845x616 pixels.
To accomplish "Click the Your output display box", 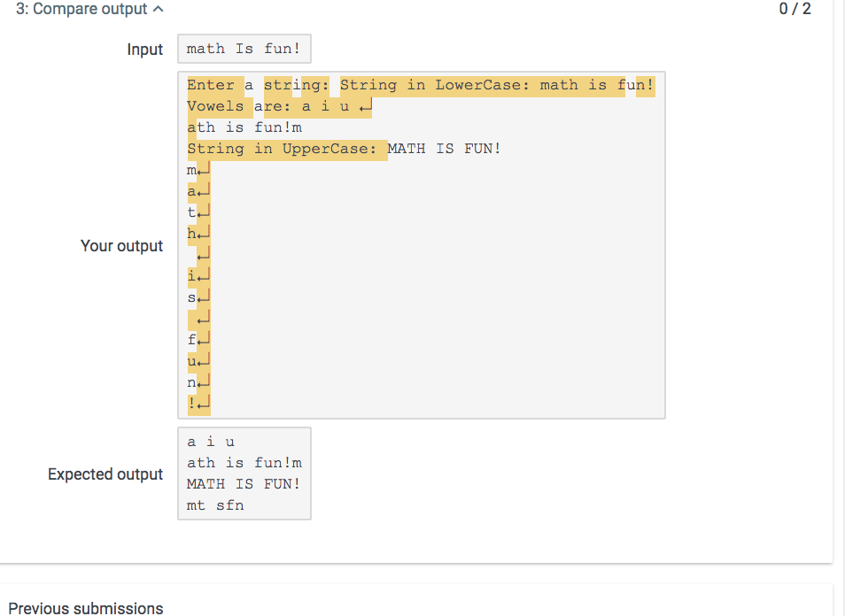I will (421, 245).
